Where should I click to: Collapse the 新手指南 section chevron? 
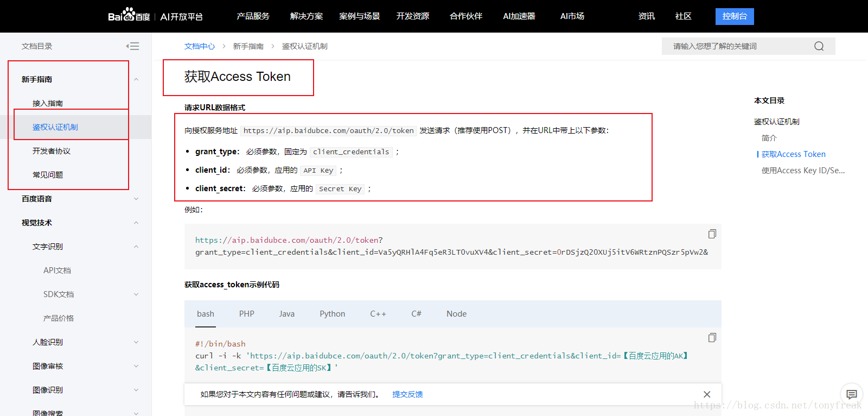pos(136,79)
